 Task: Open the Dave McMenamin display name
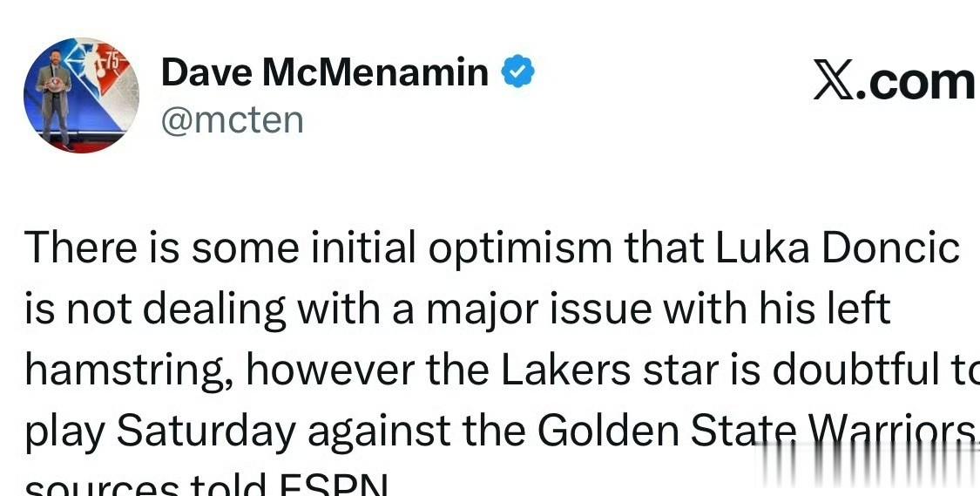[324, 72]
